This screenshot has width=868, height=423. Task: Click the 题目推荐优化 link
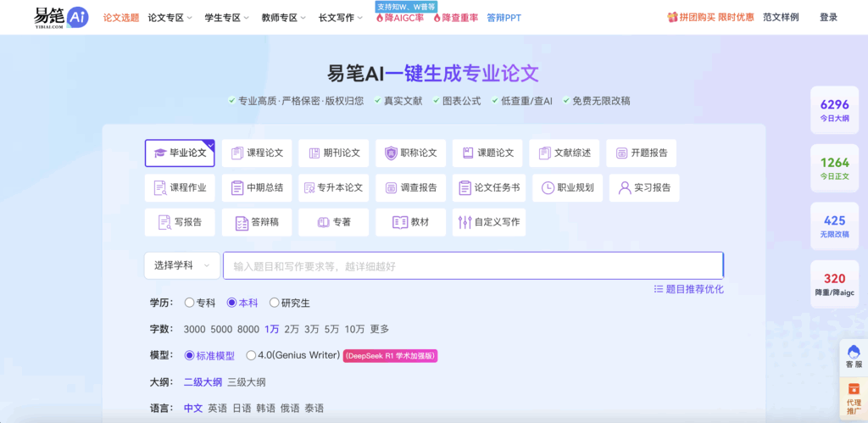tap(688, 289)
